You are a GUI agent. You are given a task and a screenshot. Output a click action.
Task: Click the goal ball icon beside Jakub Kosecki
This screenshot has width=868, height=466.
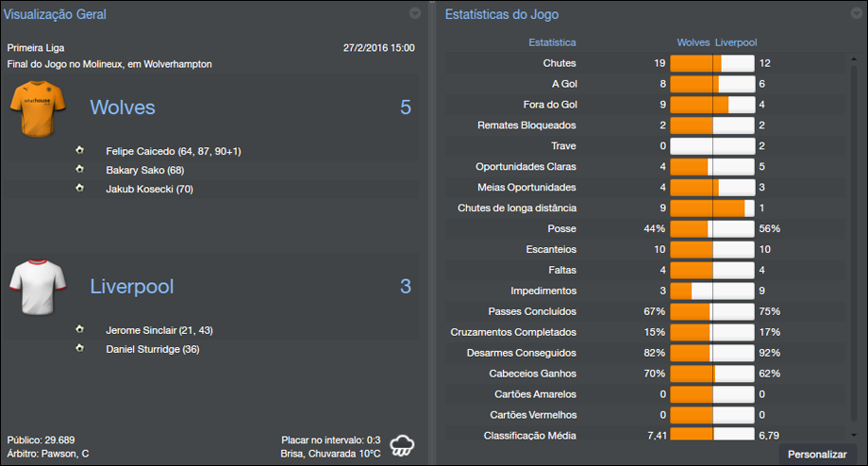[79, 189]
